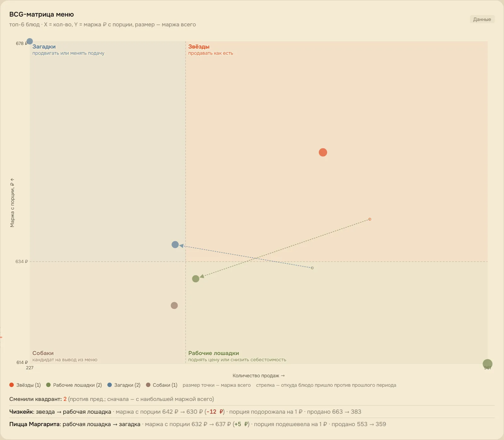The width and height of the screenshot is (504, 440).
Task: Click the Пицца Маргарита row name
Action: (x=35, y=424)
